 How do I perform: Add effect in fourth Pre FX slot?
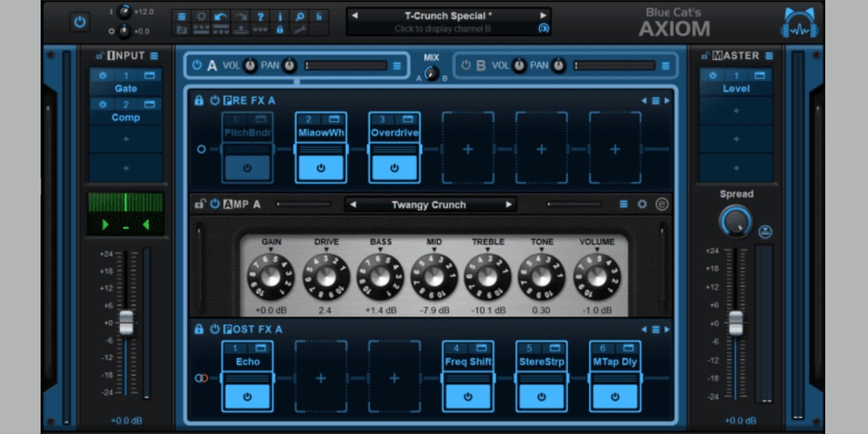point(468,149)
